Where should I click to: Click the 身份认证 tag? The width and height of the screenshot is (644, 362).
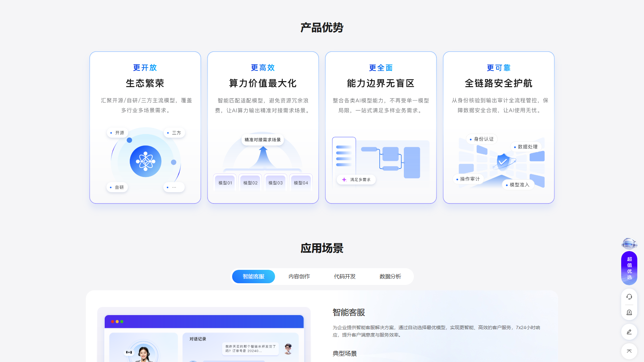(482, 139)
